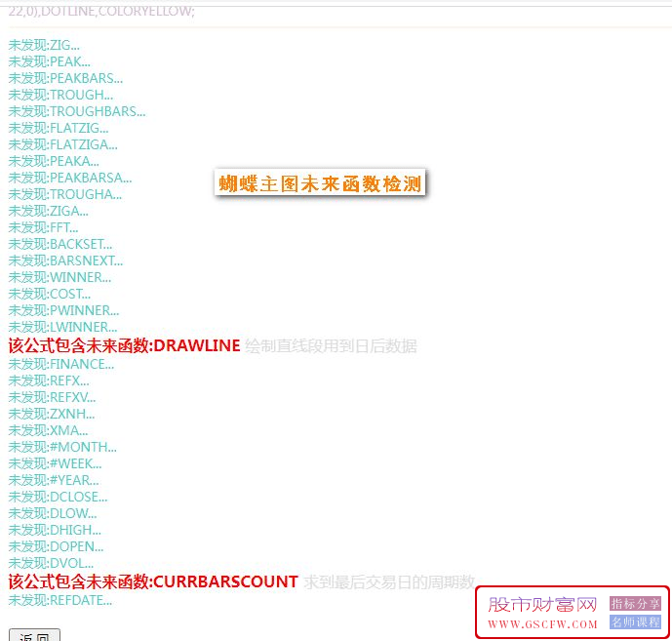Image resolution: width=672 pixels, height=641 pixels.
Task: Click the DOTLINE,COLORYELLOW formula text at top
Action: [101, 11]
